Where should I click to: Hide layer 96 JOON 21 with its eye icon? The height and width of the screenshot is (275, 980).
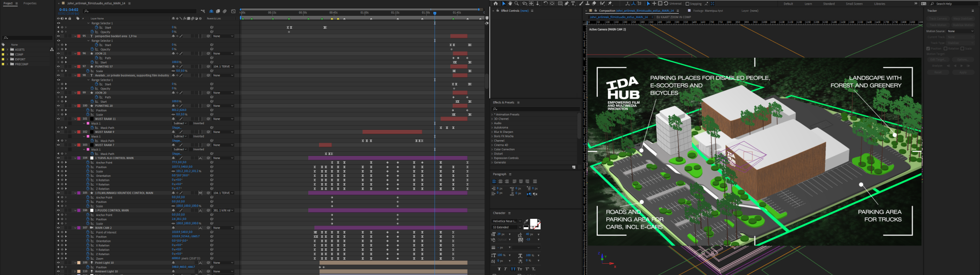pos(58,54)
